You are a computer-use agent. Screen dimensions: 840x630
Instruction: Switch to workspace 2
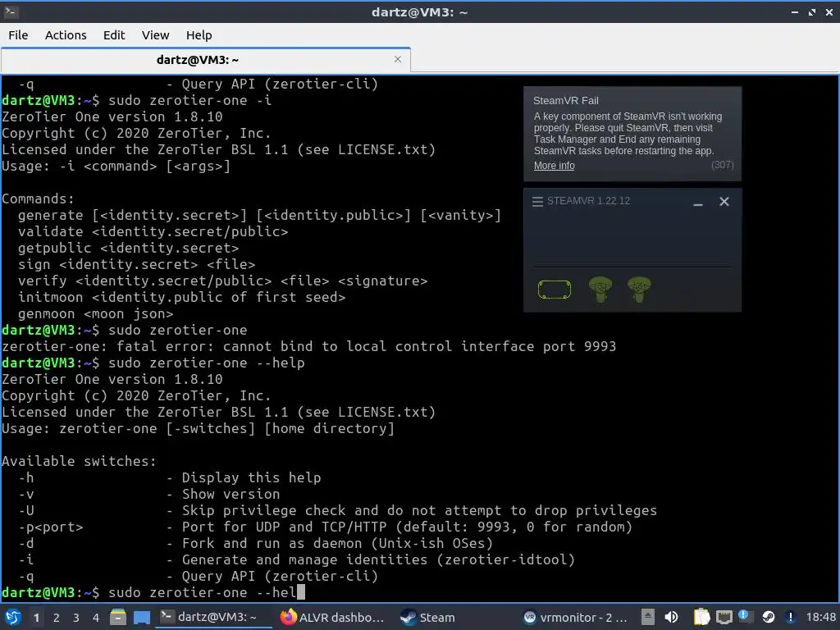57,618
